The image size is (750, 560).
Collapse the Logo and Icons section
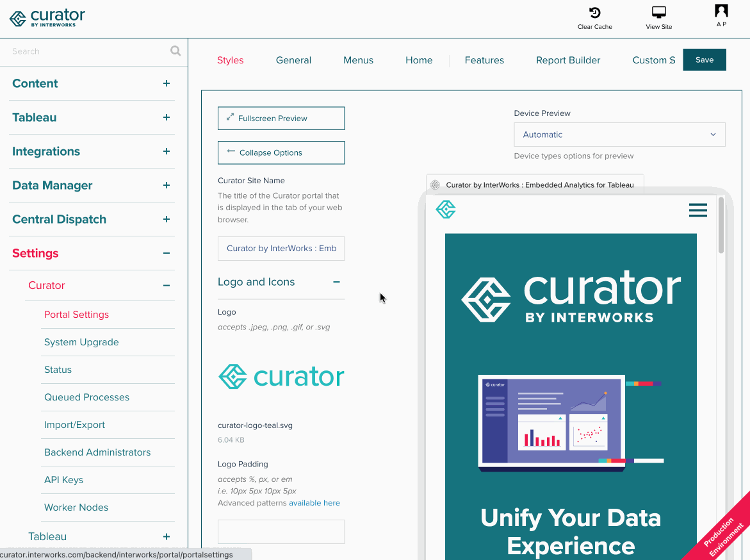(336, 282)
